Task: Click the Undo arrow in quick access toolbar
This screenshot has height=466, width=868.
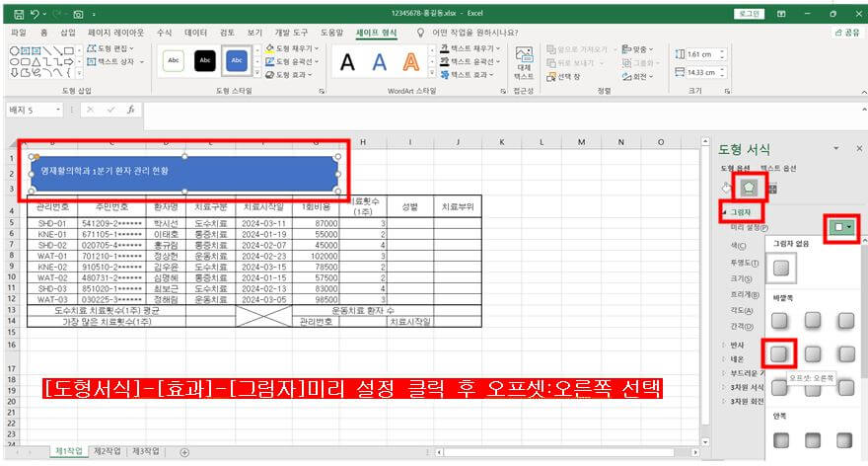Action: coord(35,14)
